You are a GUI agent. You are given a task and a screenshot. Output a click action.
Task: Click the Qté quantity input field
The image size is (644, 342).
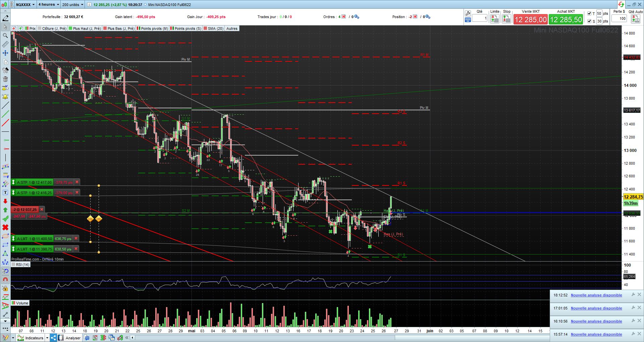(x=480, y=18)
